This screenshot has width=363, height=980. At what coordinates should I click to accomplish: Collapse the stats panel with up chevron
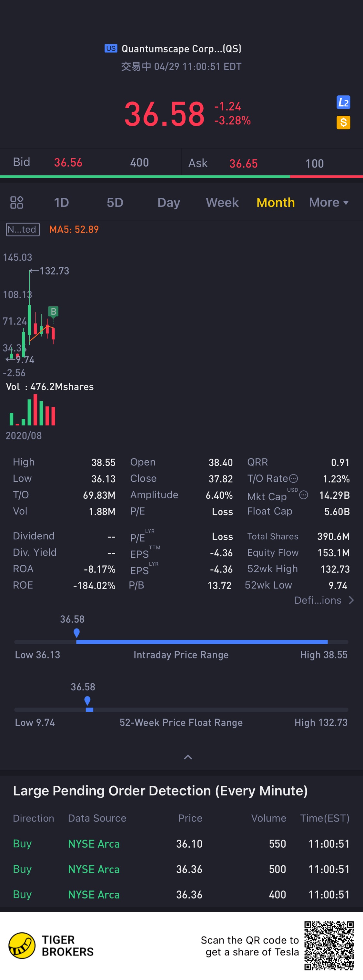pos(188,757)
